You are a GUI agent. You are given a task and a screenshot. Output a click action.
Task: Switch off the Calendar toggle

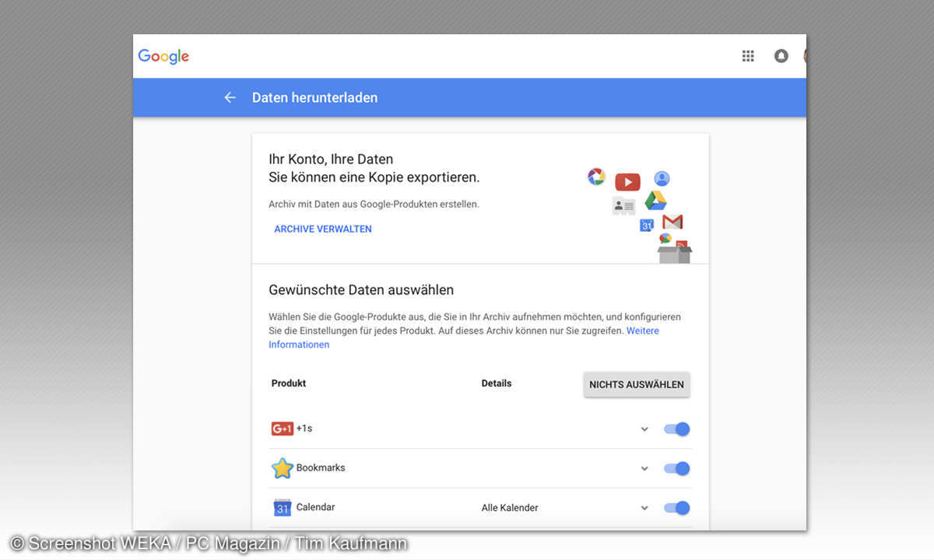pyautogui.click(x=676, y=508)
